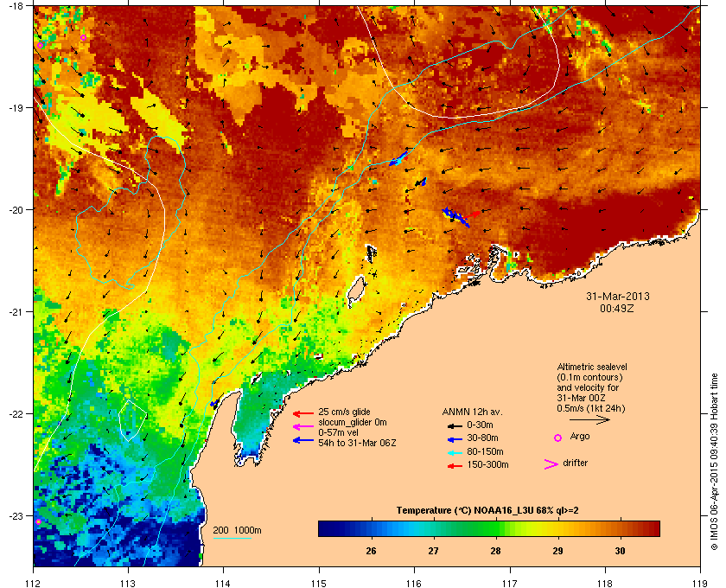Click the colorbar label 26

371,551
